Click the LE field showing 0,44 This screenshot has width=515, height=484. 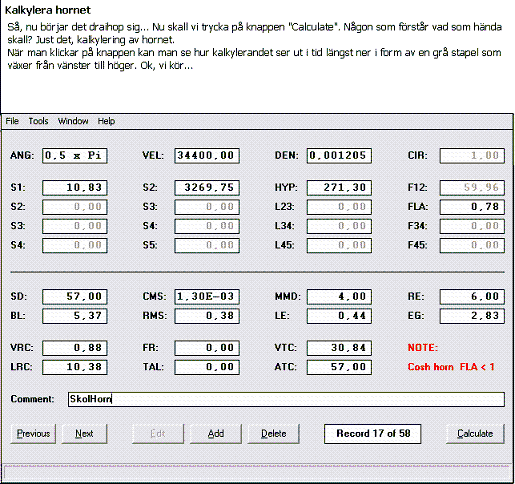(x=339, y=316)
